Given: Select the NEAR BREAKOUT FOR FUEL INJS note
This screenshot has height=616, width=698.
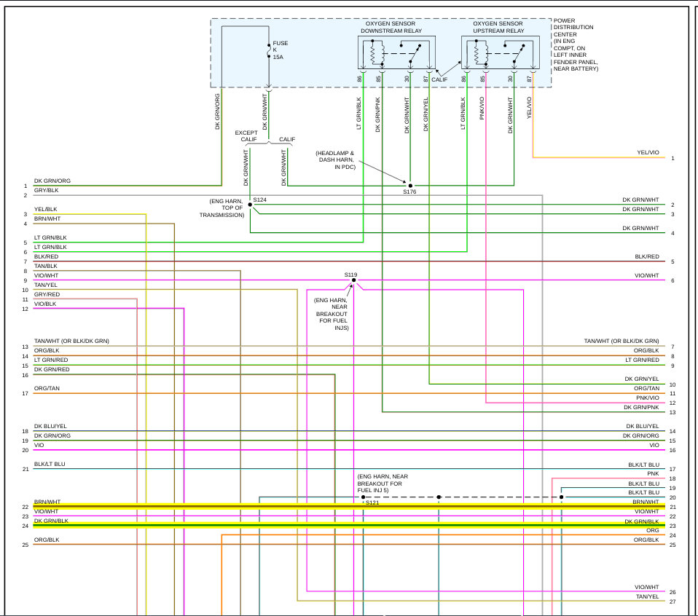Looking at the screenshot, I should [x=332, y=314].
